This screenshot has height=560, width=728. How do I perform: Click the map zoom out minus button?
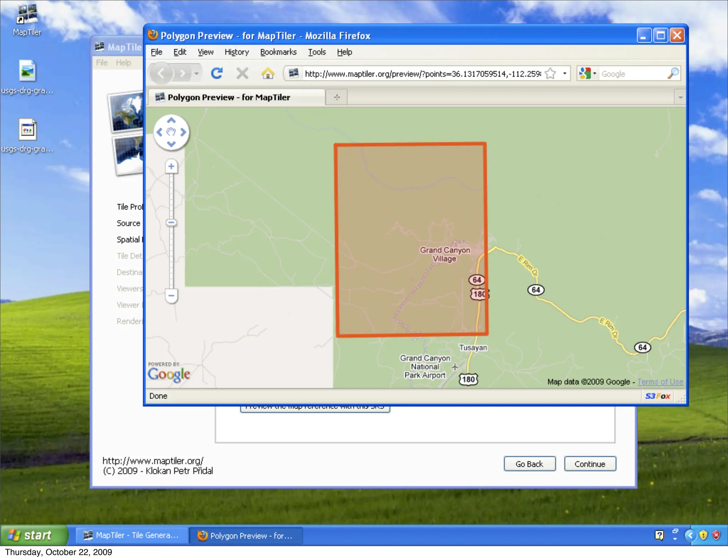click(171, 295)
